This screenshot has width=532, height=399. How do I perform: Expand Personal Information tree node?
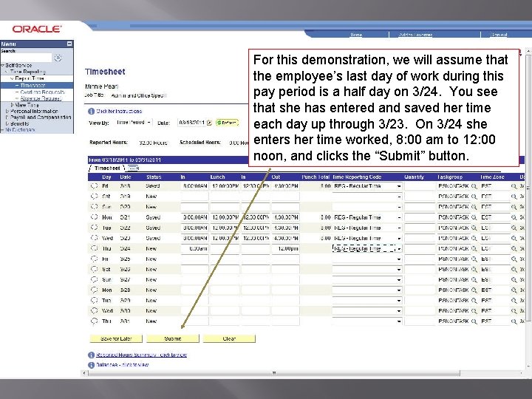7,111
